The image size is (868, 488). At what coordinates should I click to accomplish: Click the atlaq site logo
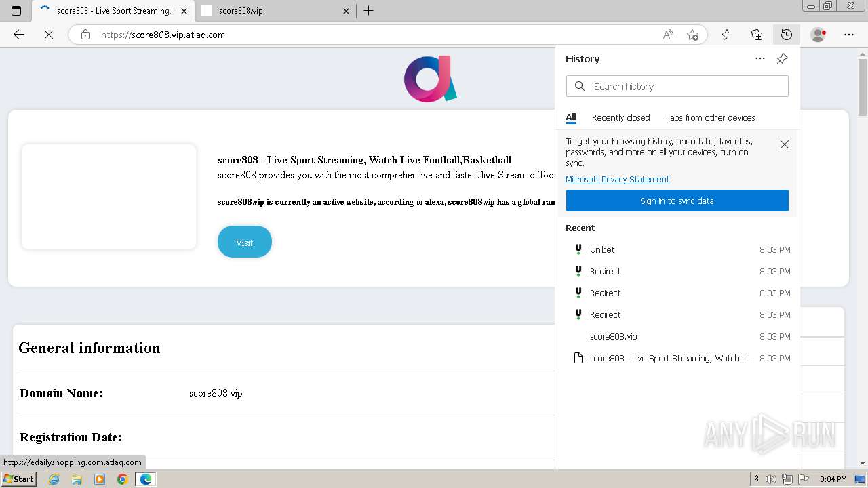click(431, 79)
